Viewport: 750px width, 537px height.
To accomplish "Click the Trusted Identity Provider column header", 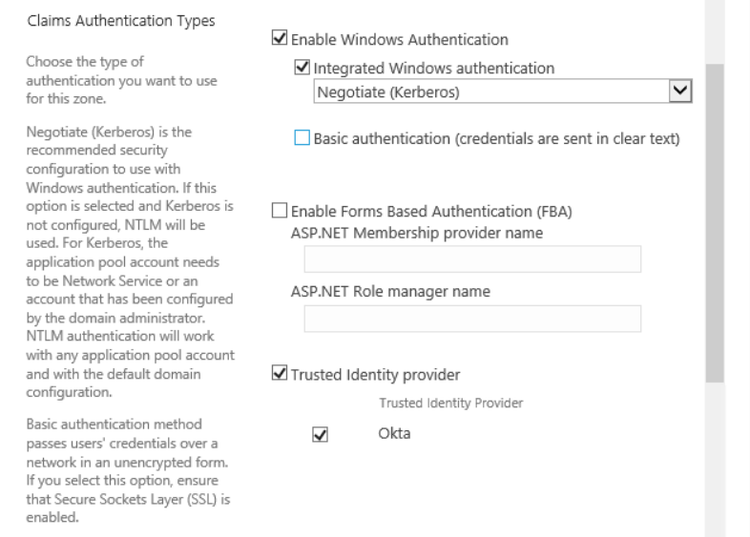I will (451, 403).
